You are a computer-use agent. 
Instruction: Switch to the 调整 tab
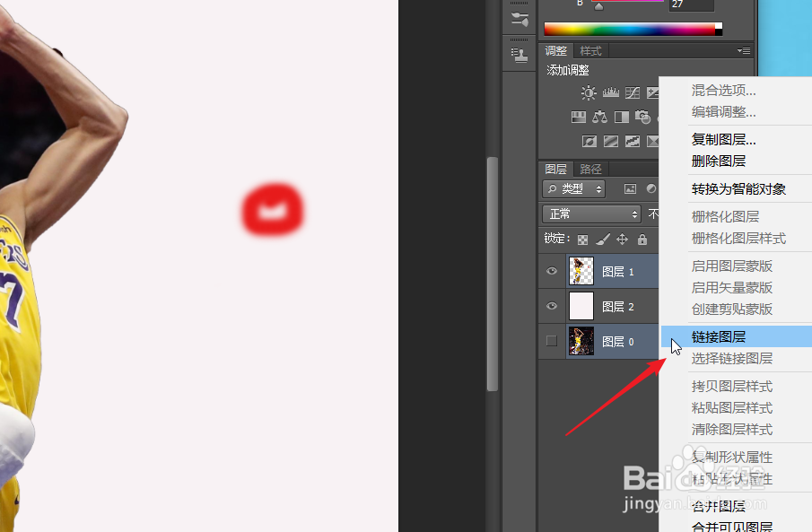(555, 51)
